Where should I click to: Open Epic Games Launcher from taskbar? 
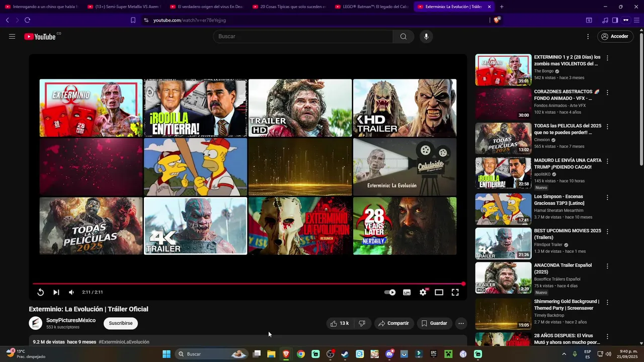click(433, 354)
